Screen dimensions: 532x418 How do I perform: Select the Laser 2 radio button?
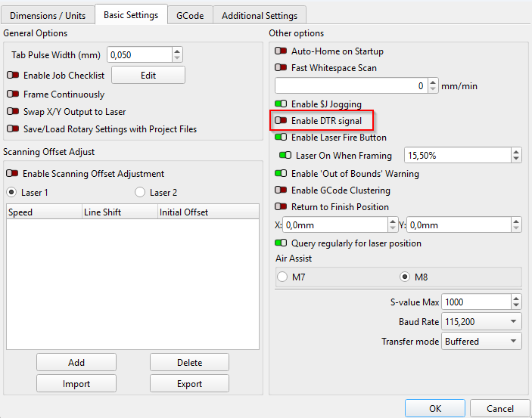click(140, 193)
